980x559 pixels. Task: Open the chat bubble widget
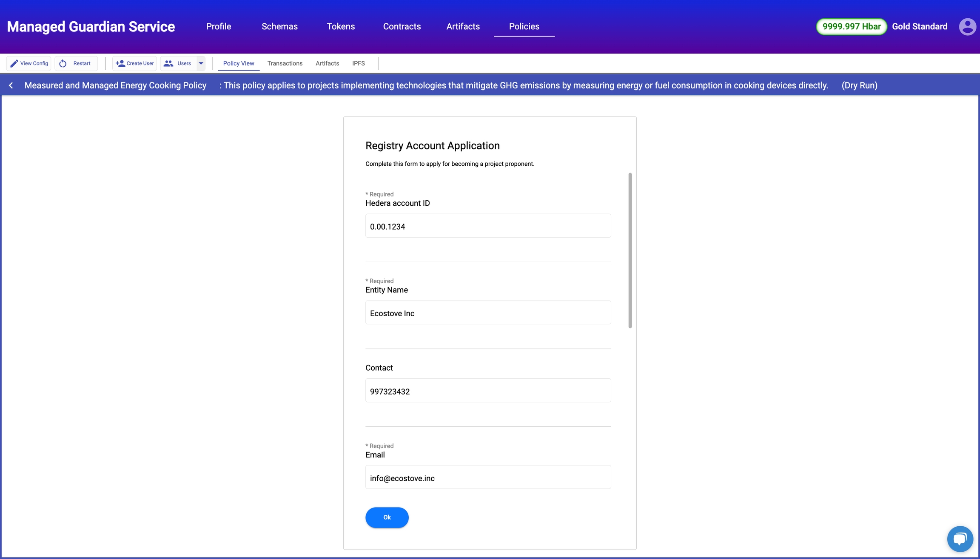pos(960,539)
